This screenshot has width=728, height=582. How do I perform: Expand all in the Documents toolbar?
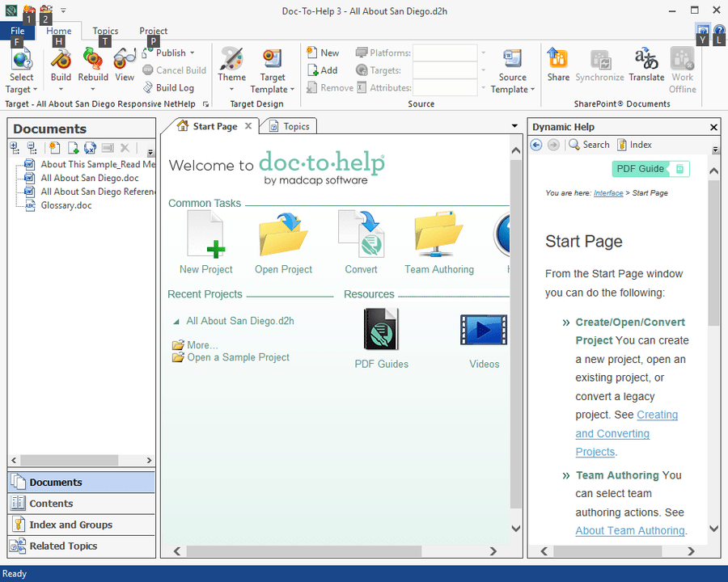point(15,148)
